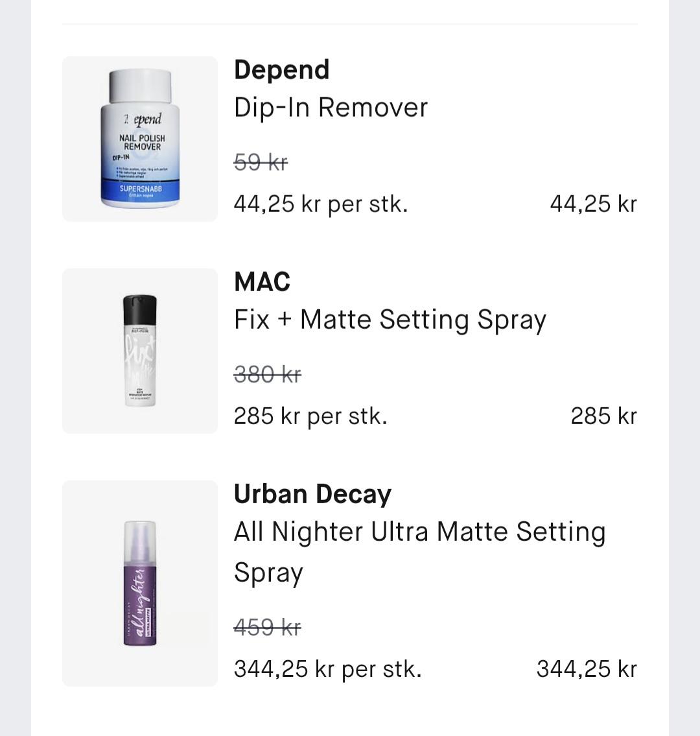Click the crossed-out 459 kr price
Screen dimensions: 700x736
click(267, 627)
